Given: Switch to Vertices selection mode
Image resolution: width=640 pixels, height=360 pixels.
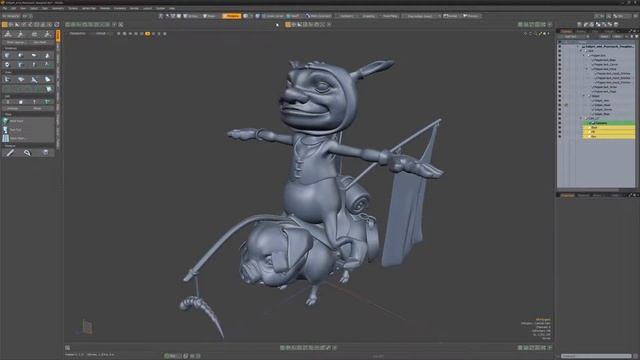Looking at the screenshot, I should 191,16.
